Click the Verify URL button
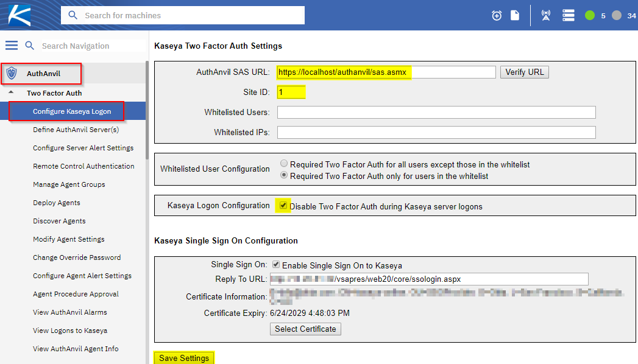 click(525, 72)
